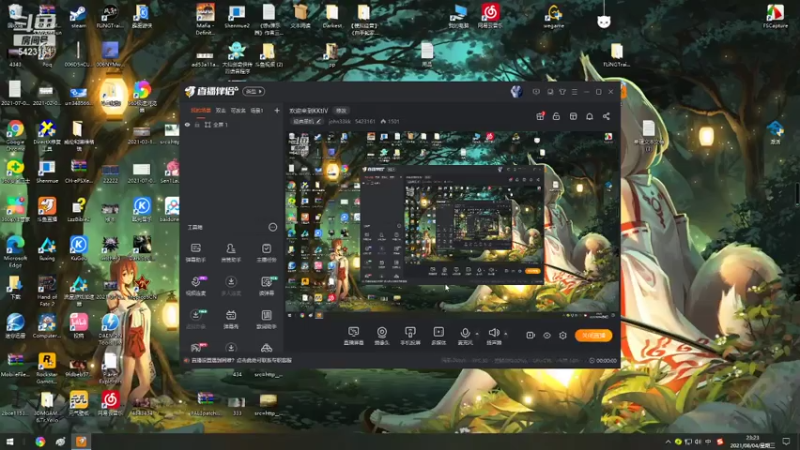Open the Shenmue2 desktop shortcut
The width and height of the screenshot is (800, 450).
[237, 16]
